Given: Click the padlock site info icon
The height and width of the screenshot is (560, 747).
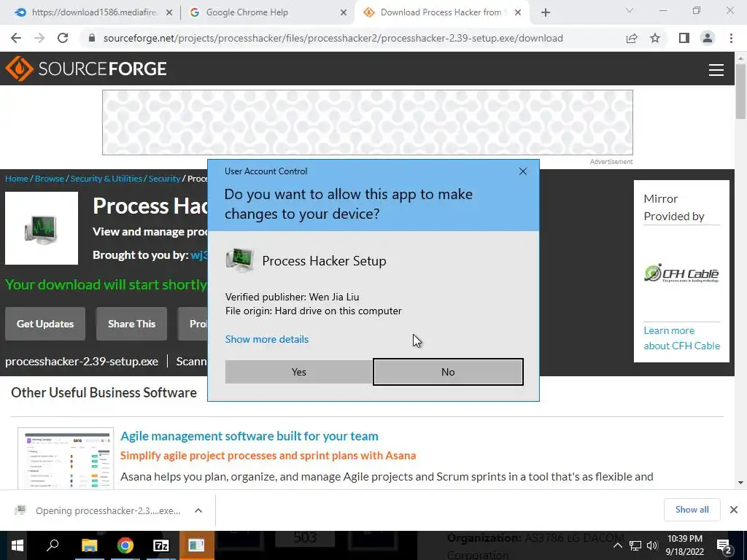Looking at the screenshot, I should [92, 38].
